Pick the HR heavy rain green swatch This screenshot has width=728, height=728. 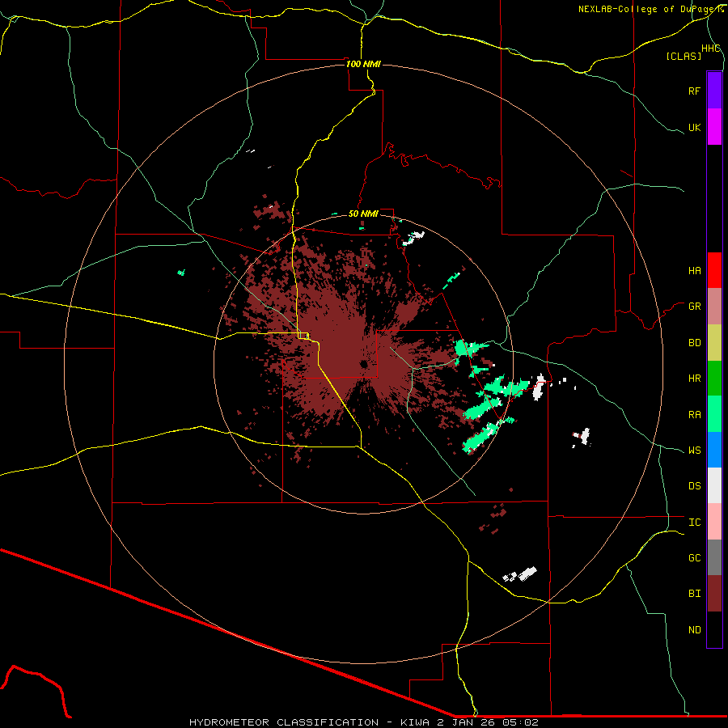point(714,379)
